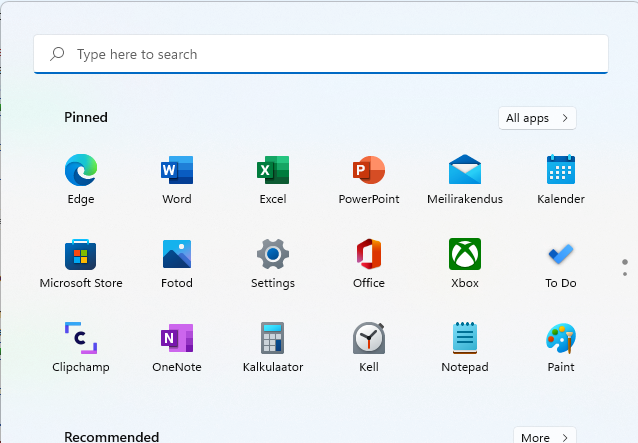Open the Xbox app
The image size is (638, 443).
click(465, 263)
